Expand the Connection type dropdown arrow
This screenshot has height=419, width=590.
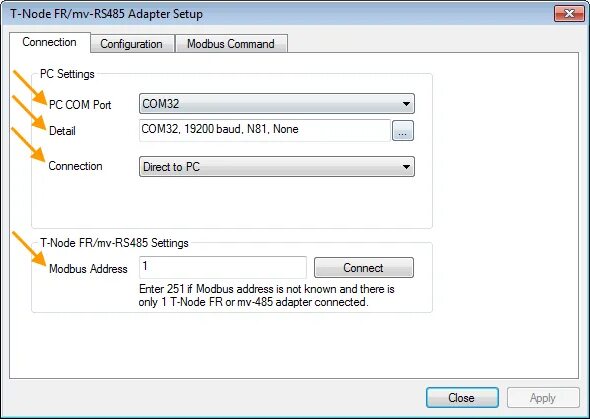(406, 167)
